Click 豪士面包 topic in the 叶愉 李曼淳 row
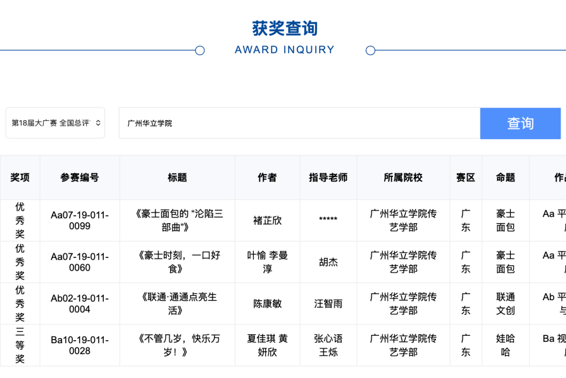Image resolution: width=566 pixels, height=378 pixels. [505, 262]
